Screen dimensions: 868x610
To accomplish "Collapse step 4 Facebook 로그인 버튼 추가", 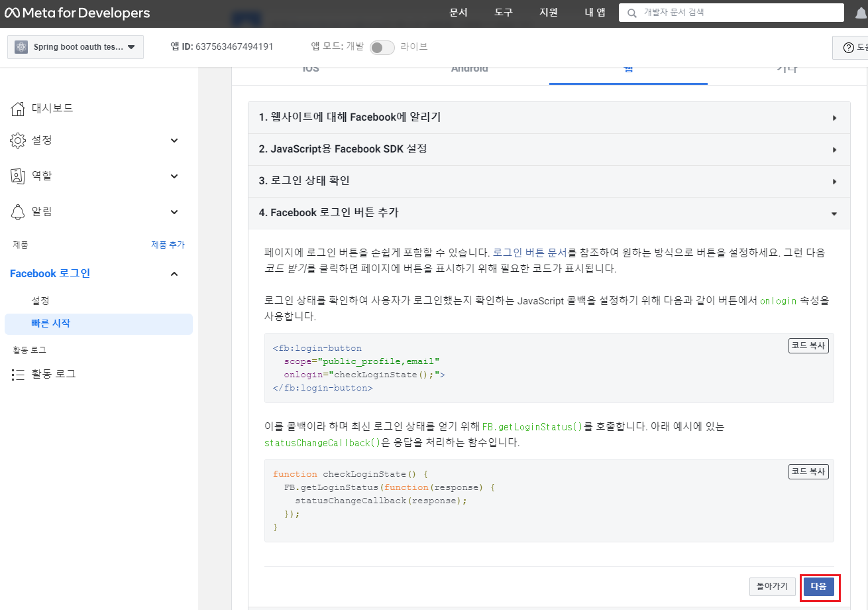I will (x=549, y=213).
